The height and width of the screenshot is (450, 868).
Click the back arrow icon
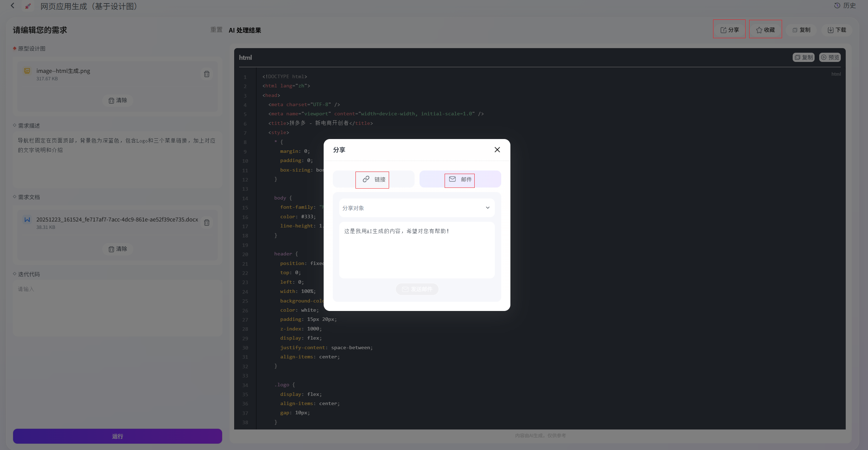(x=13, y=6)
